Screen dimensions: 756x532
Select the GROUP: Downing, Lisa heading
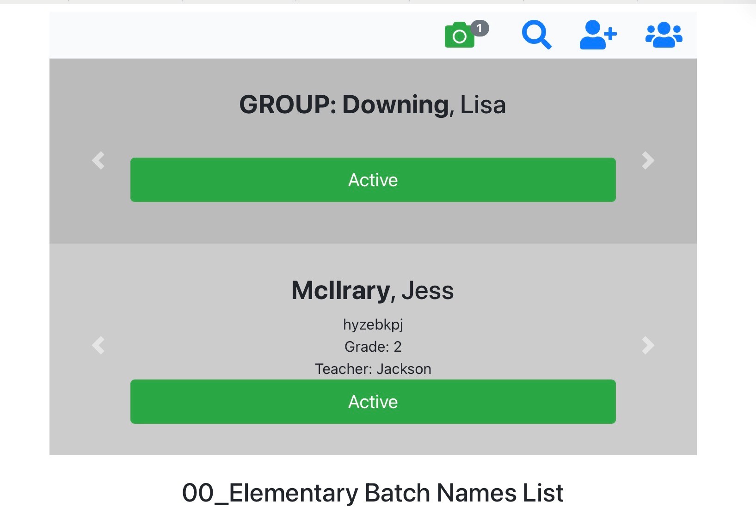(x=373, y=105)
